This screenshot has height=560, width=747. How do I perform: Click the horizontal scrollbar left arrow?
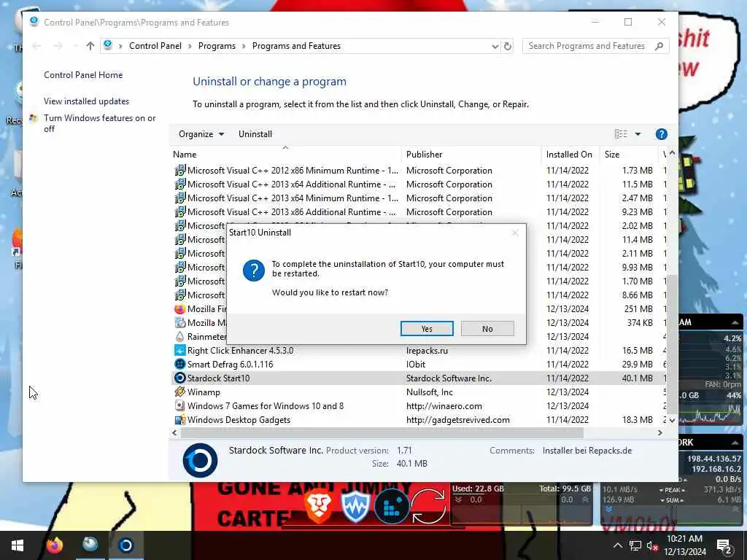coord(174,433)
